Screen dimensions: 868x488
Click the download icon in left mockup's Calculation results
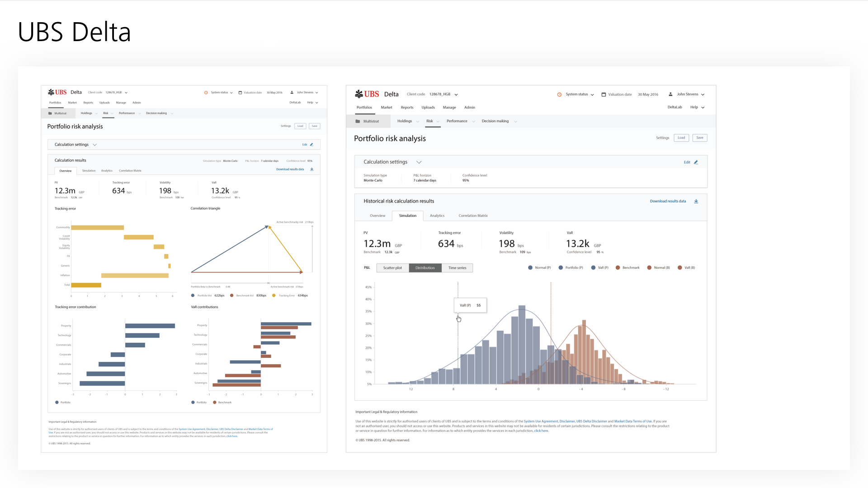(312, 169)
